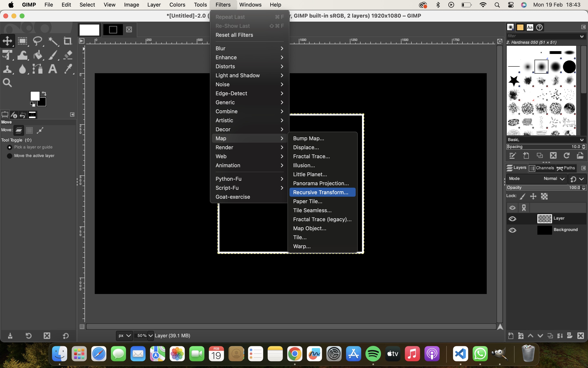This screenshot has width=588, height=368.
Task: Toggle lock alpha channel checkerboard icon
Action: tap(544, 196)
